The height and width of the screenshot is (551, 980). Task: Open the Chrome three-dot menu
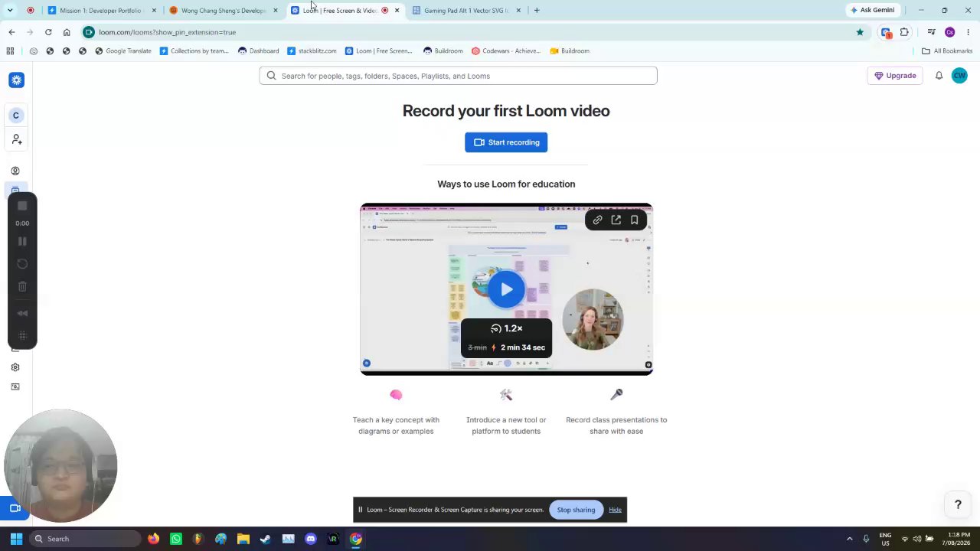(x=969, y=32)
